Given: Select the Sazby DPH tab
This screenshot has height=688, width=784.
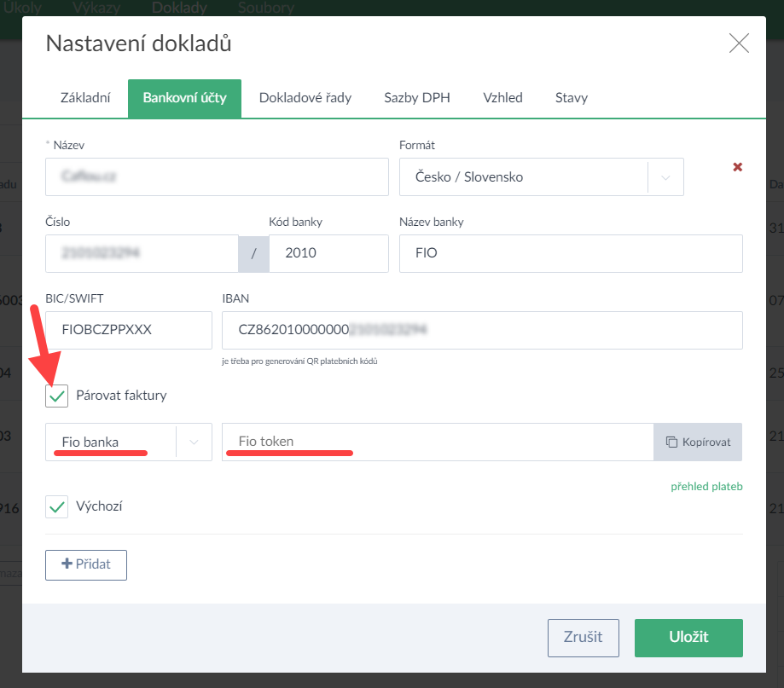Looking at the screenshot, I should [x=417, y=98].
